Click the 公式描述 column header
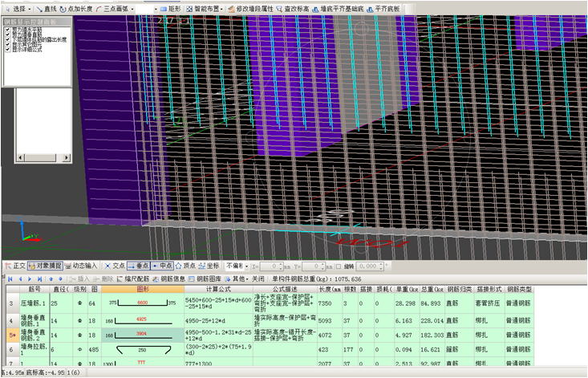Image resolution: width=588 pixels, height=378 pixels. coord(285,289)
